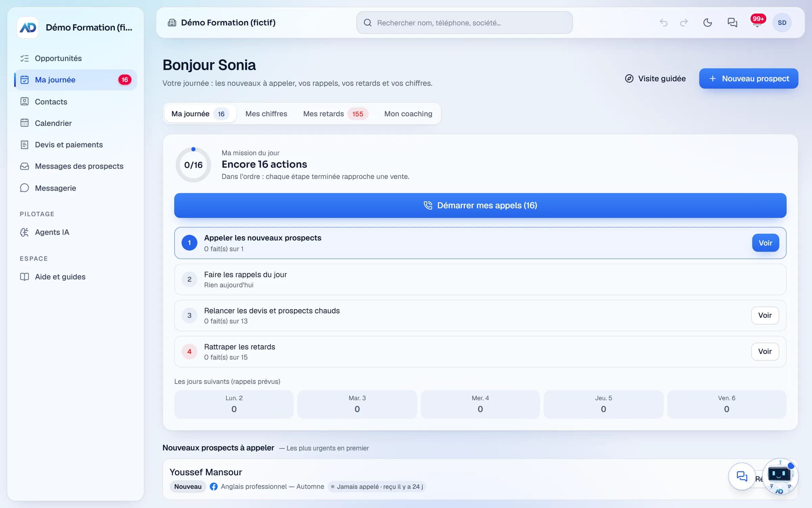Click the redo arrow icon
The height and width of the screenshot is (508, 812).
tap(684, 23)
